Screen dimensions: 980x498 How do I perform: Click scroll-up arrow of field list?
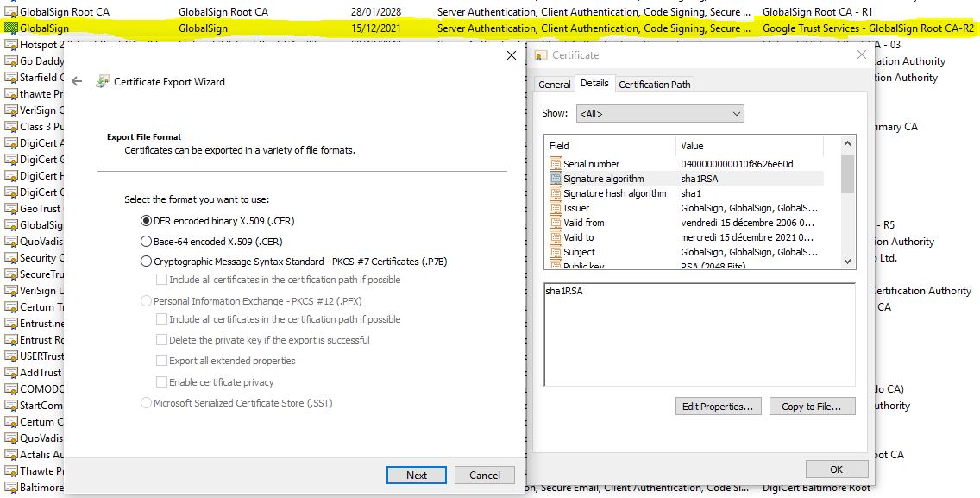(x=847, y=143)
